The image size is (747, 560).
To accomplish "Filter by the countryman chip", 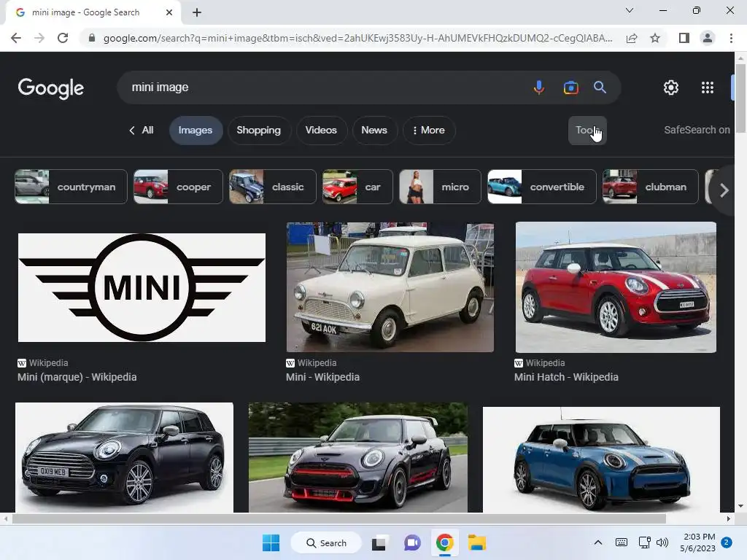I will (71, 187).
